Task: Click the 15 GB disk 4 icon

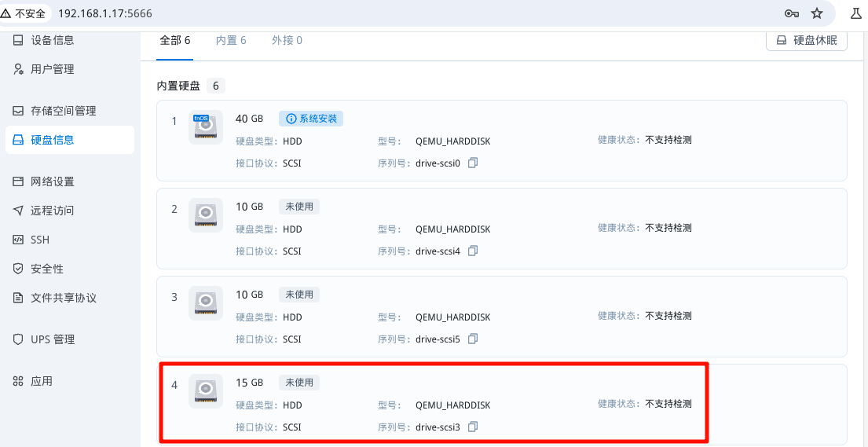Action: click(206, 391)
